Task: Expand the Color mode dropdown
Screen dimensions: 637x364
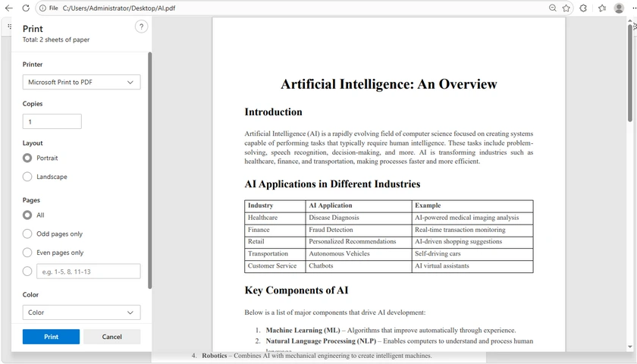Action: pyautogui.click(x=81, y=312)
